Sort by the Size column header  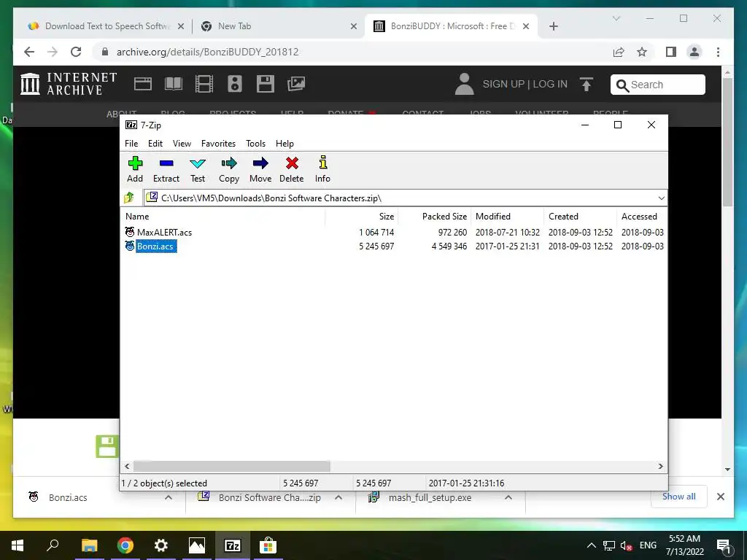click(362, 216)
